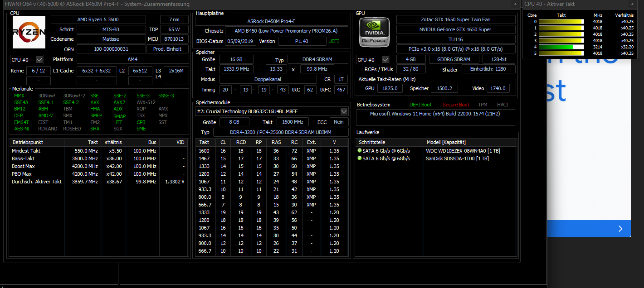This screenshot has height=288, width=644.
Task: Click the DDR4-3200 / PC4-25600 module type field
Action: [x=280, y=132]
